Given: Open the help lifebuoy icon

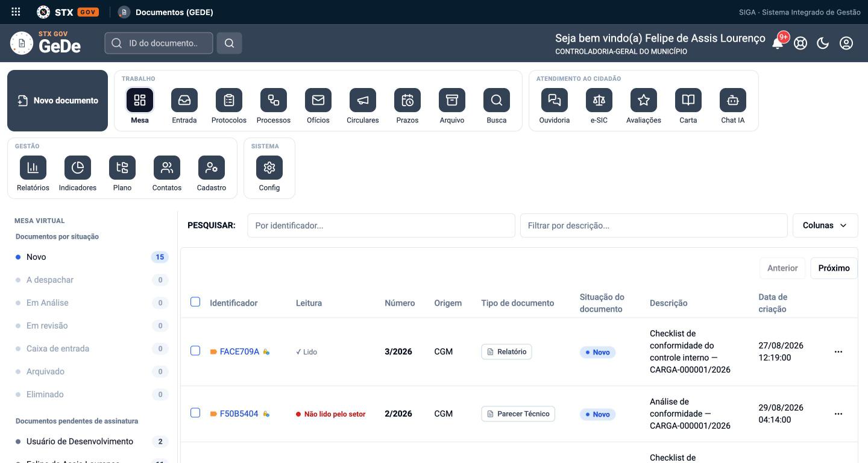Looking at the screenshot, I should (800, 43).
